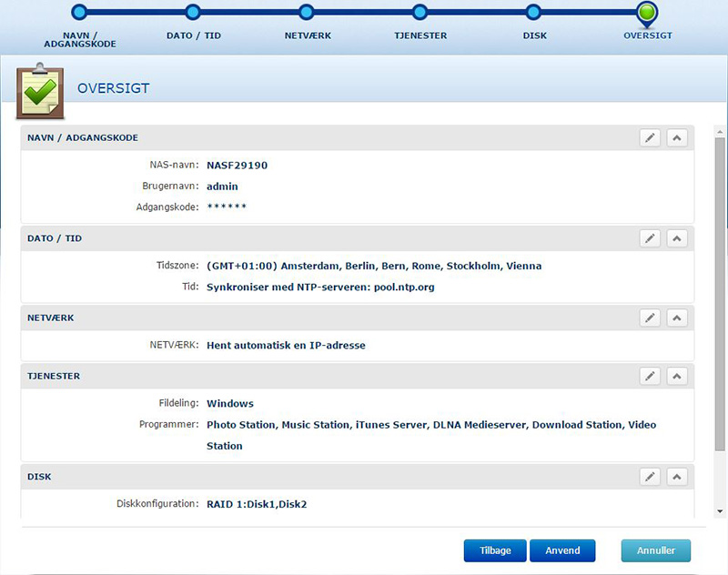Edit the NAVN / ADGANGSKODE section with pencil icon
The width and height of the screenshot is (728, 575).
tap(650, 137)
